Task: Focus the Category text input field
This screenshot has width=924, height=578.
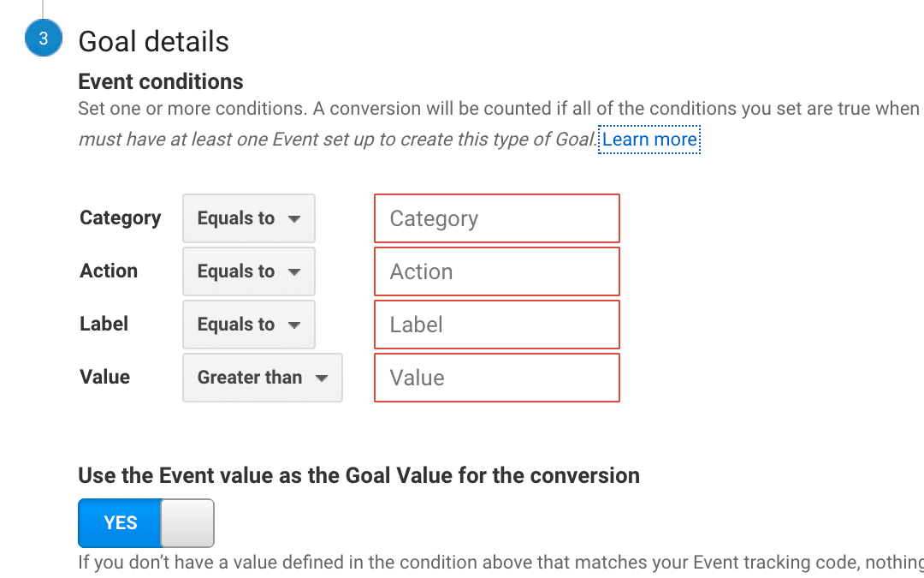Action: [497, 218]
